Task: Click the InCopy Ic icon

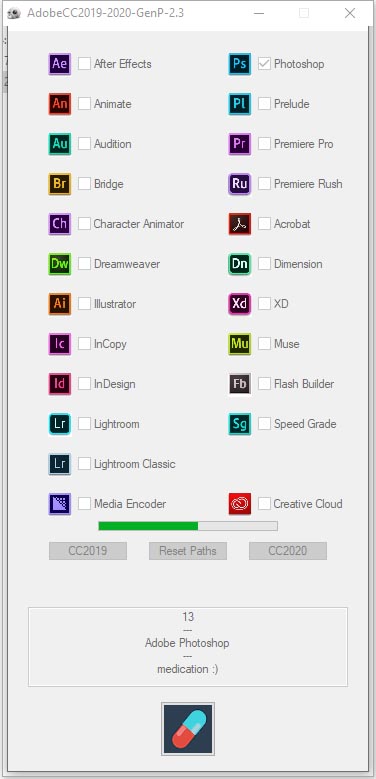Action: pyautogui.click(x=60, y=344)
